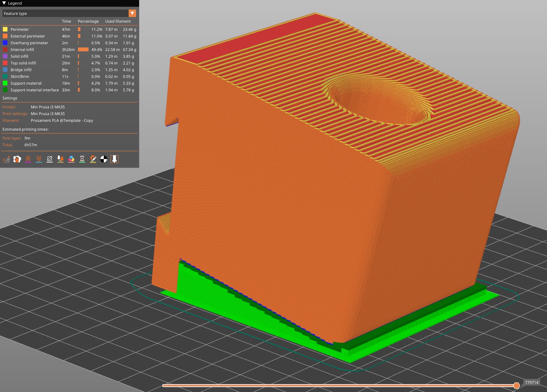Open the Feature type view dropdown
The width and height of the screenshot is (547, 392).
(x=132, y=13)
